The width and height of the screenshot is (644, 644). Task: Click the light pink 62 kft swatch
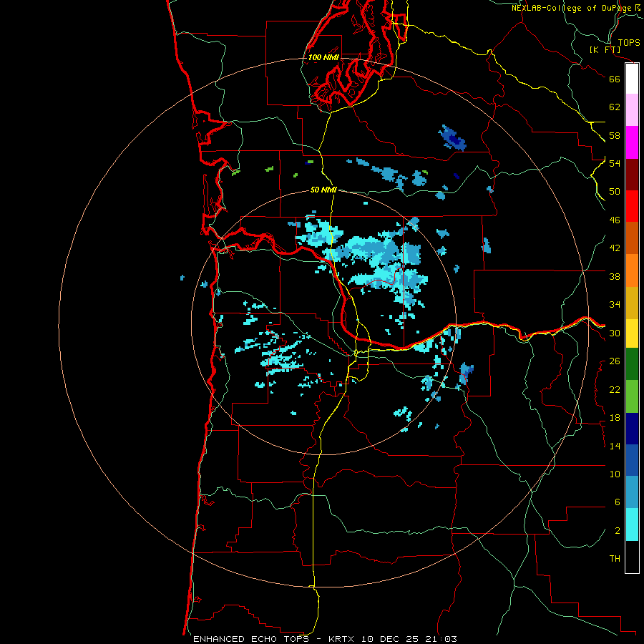click(632, 109)
